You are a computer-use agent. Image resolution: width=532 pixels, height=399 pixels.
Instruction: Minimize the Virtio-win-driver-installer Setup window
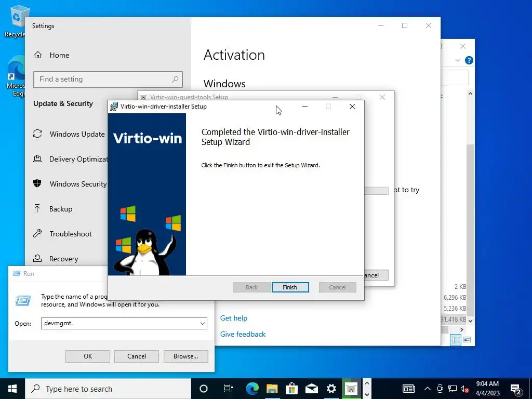(304, 107)
